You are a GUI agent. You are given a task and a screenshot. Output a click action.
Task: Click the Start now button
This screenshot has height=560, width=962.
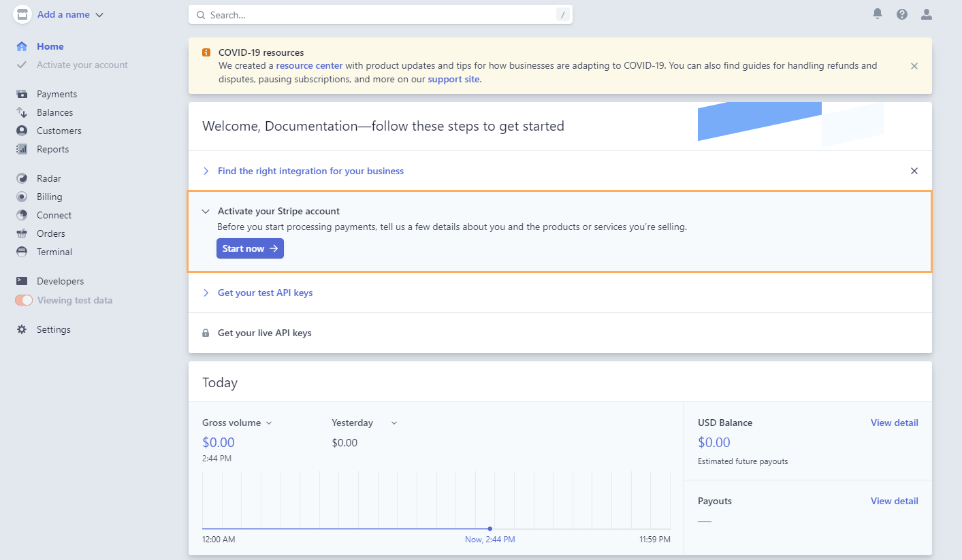tap(250, 248)
